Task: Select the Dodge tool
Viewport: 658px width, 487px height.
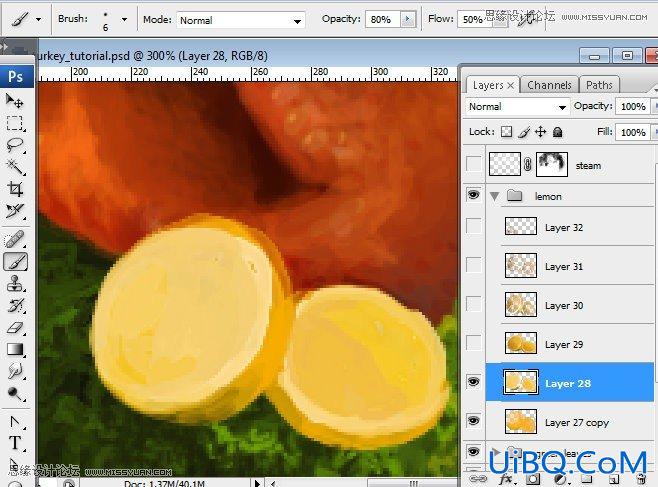Action: tap(15, 393)
